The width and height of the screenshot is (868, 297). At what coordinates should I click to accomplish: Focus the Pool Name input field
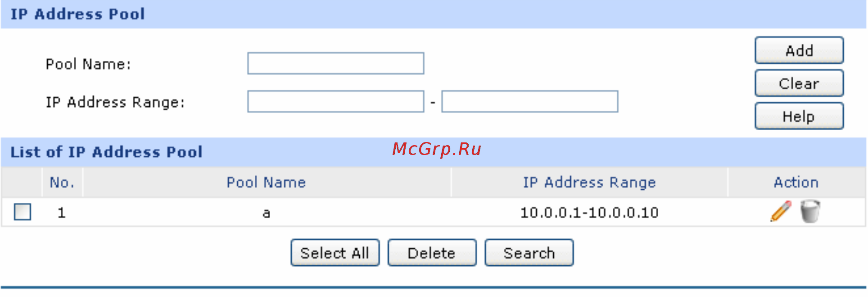click(x=336, y=64)
